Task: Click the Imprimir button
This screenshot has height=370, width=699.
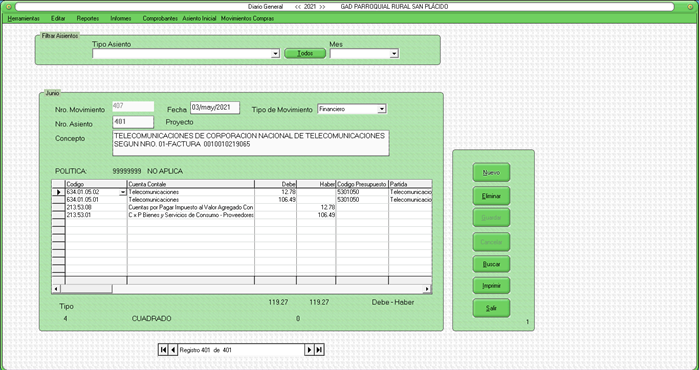Action: click(x=491, y=286)
